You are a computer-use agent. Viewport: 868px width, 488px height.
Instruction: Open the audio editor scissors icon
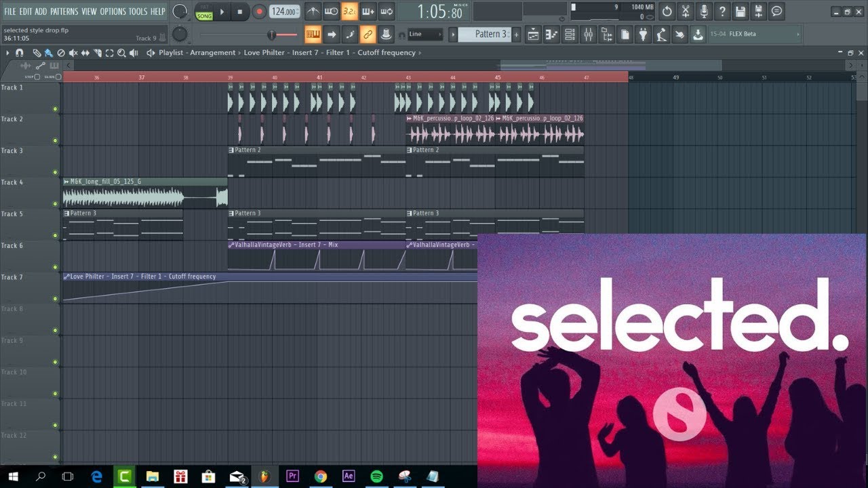click(x=686, y=12)
